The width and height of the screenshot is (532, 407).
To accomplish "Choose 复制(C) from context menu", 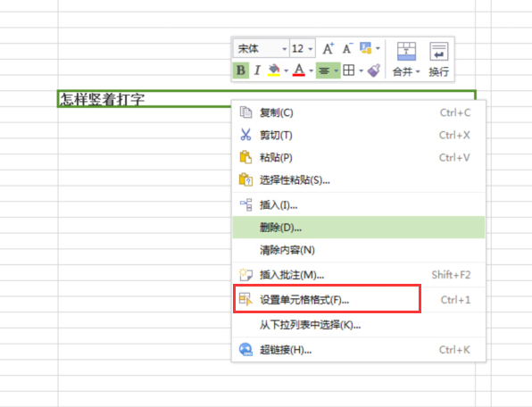I will point(359,112).
